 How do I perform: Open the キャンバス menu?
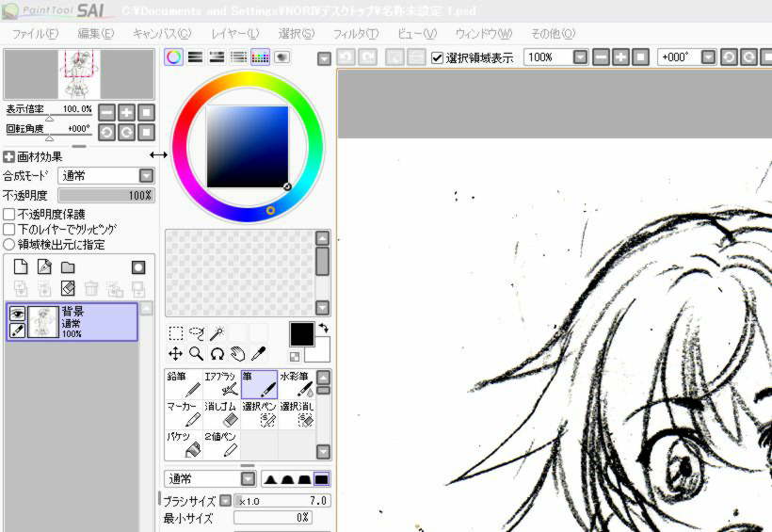click(162, 34)
